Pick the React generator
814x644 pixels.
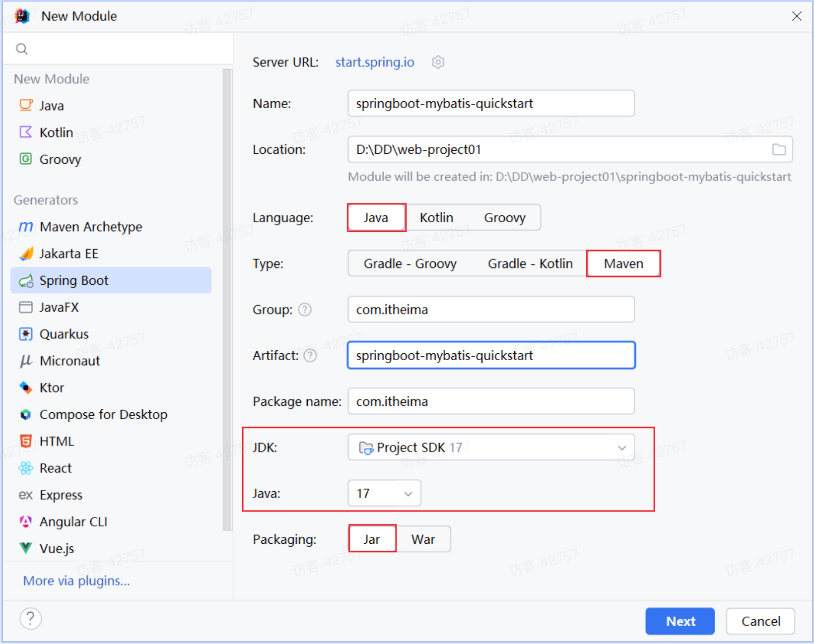[x=55, y=468]
